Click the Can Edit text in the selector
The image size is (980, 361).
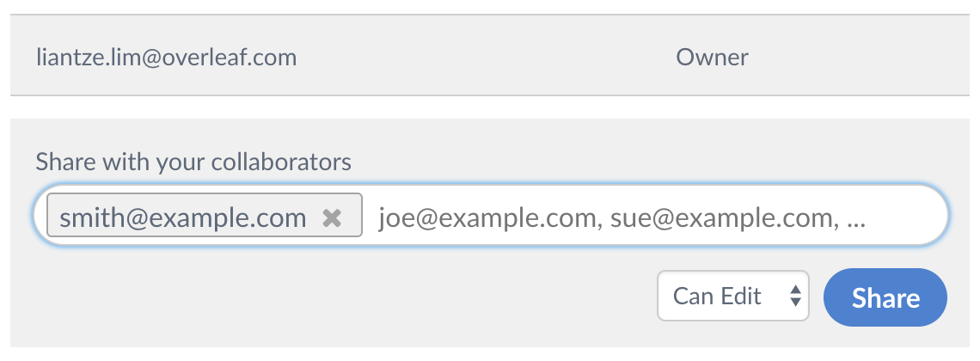coord(717,296)
